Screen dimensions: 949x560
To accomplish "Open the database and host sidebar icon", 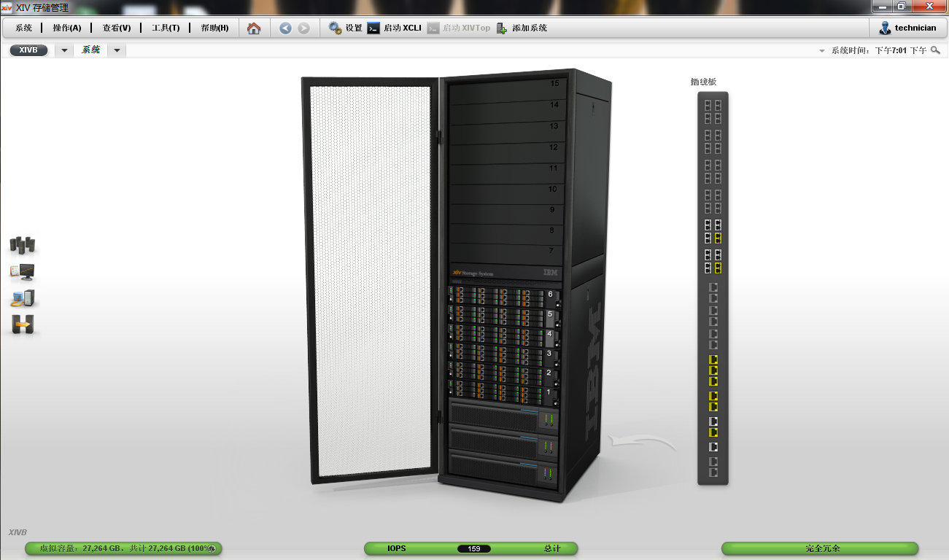I will pyautogui.click(x=23, y=298).
